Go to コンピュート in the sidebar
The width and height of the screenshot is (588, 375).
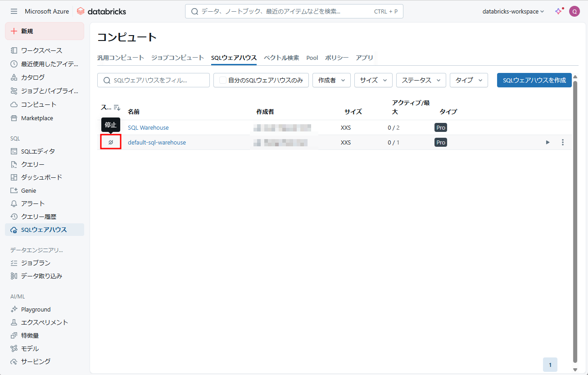(x=45, y=104)
